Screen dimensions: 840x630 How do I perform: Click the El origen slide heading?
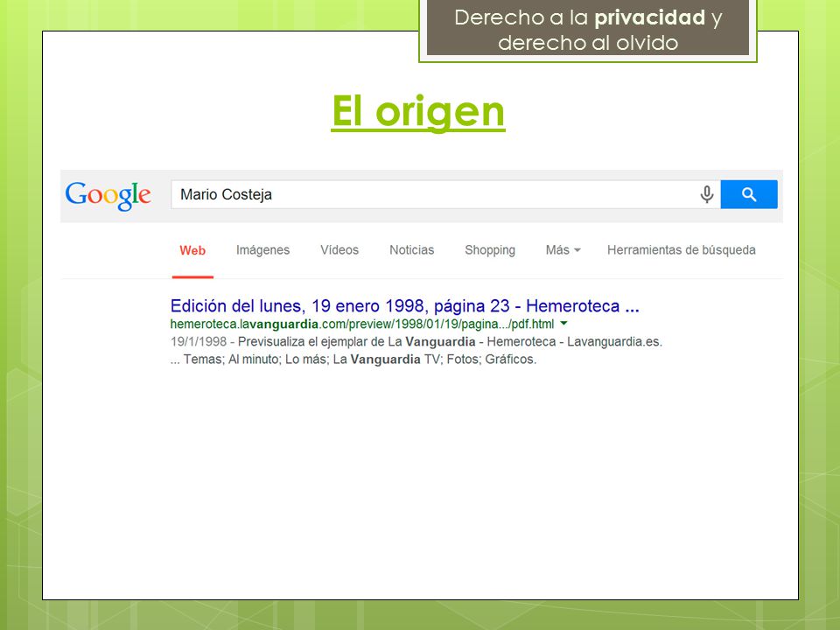coord(418,111)
